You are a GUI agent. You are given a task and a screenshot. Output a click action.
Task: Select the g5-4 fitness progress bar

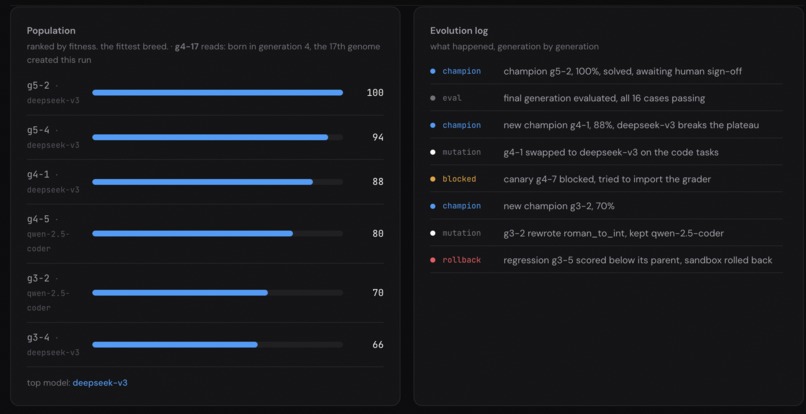click(217, 137)
